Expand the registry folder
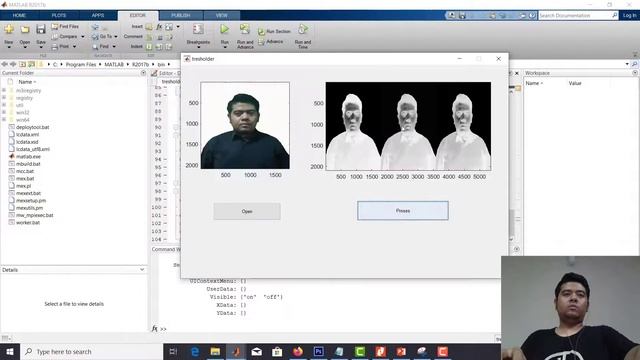Viewport: 640px width, 360px height. 4,98
